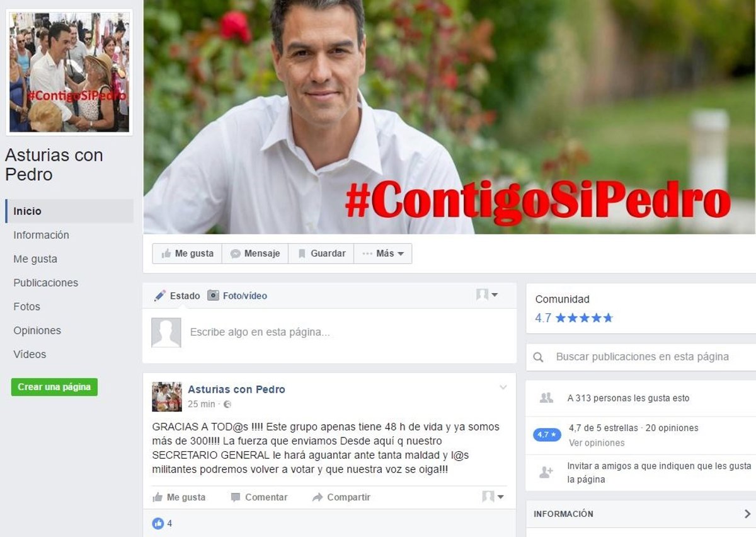Click the green Crear una página button
756x537 pixels.
click(54, 387)
